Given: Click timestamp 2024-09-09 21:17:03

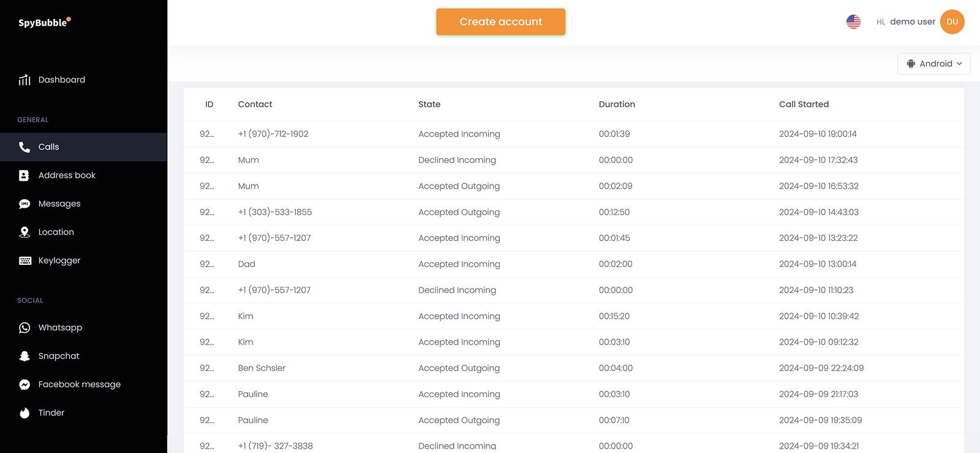Looking at the screenshot, I should [x=818, y=394].
